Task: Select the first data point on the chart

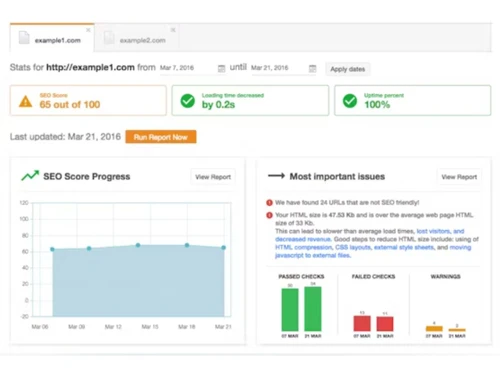Action: click(52, 249)
